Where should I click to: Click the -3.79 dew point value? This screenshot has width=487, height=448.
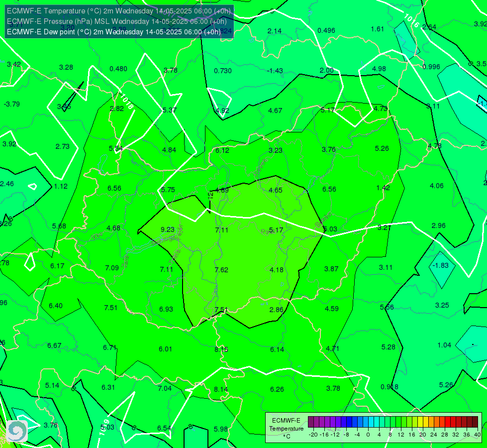point(12,104)
